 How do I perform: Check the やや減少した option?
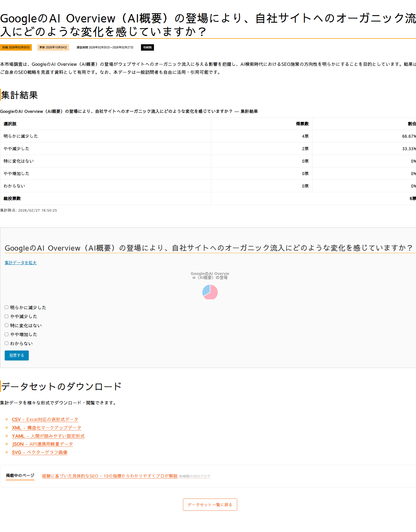point(6,316)
